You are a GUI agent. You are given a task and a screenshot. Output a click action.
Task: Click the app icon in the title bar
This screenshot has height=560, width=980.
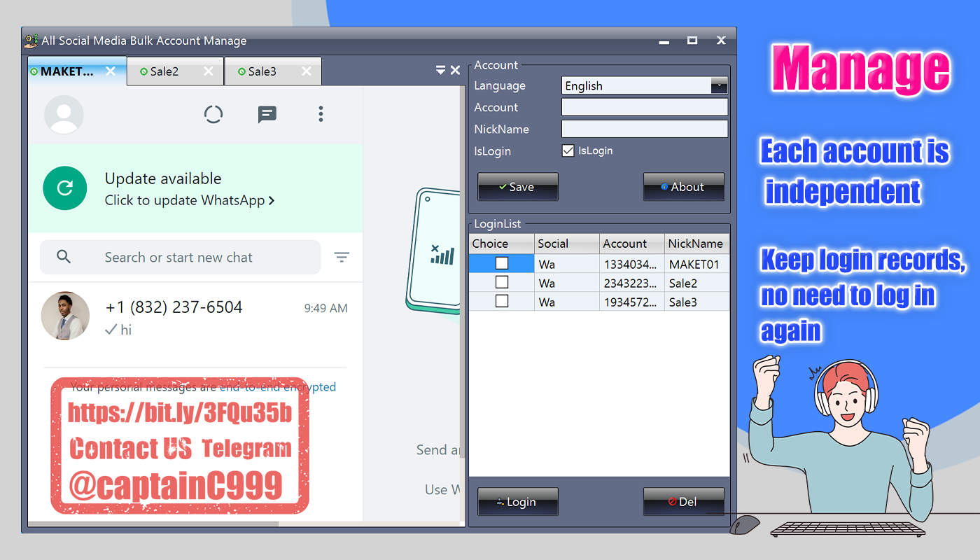[31, 41]
